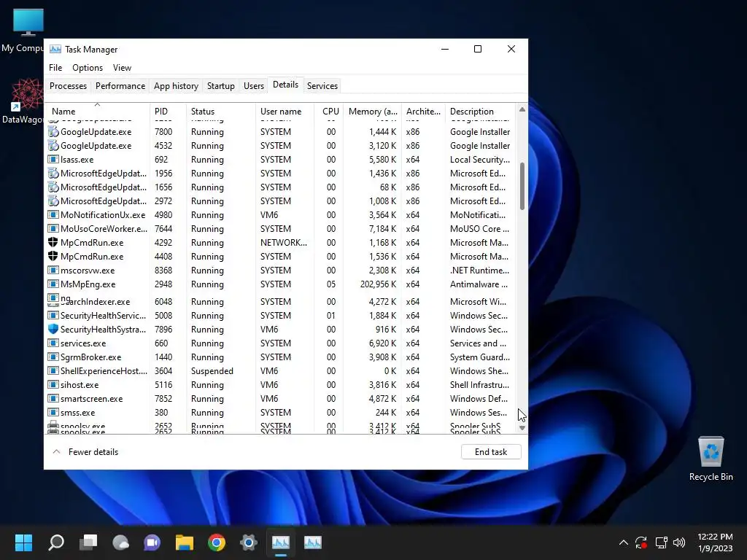Click the sync update tray icon
Viewport: 747px width, 560px height.
tap(641, 542)
